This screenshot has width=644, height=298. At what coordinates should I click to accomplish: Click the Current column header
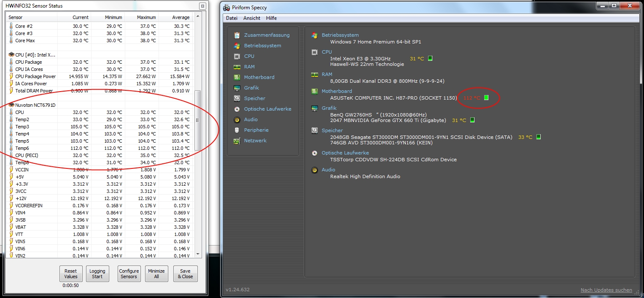(x=74, y=17)
